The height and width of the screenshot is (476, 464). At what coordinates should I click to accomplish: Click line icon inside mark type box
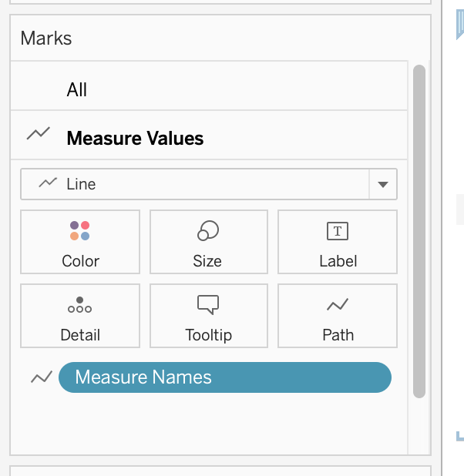pyautogui.click(x=48, y=183)
